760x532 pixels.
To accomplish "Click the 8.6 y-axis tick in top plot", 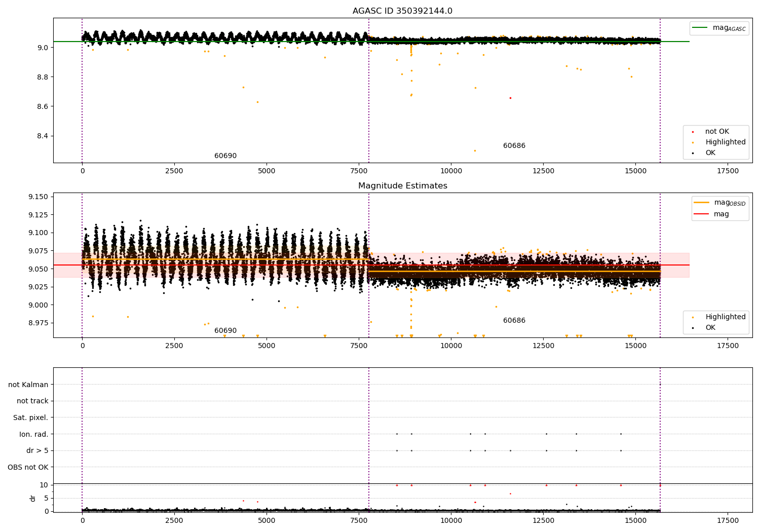I will (43, 106).
